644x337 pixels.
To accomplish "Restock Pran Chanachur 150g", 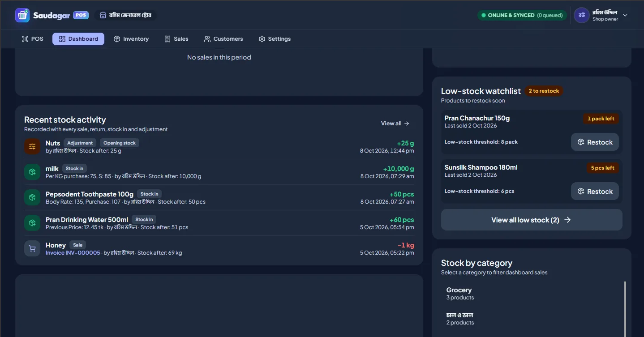I will (x=595, y=142).
